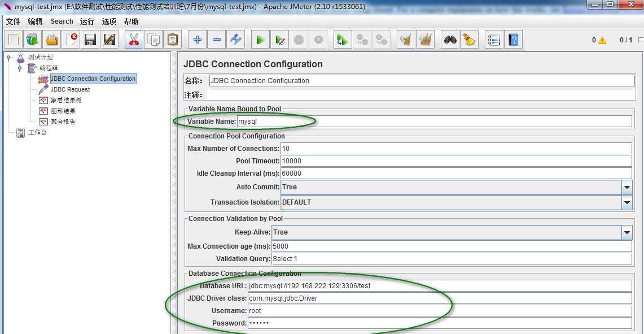644x334 pixels.
Task: Click the Remote stop all icon
Action: click(362, 40)
